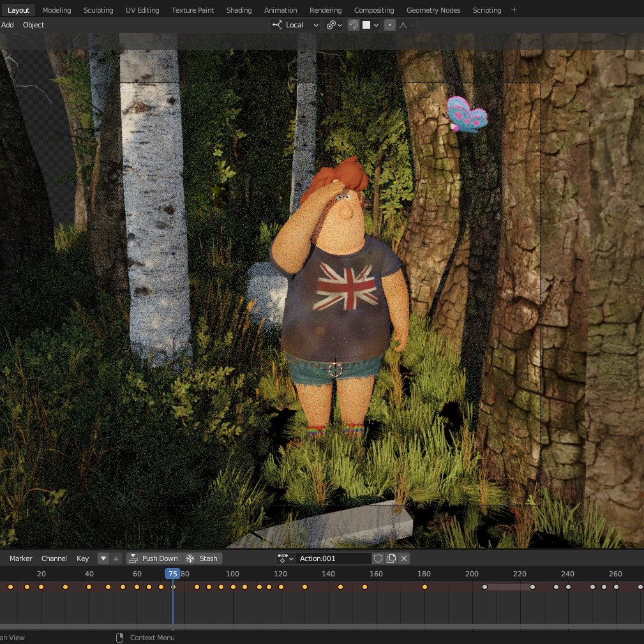Open the Marker menu in timeline
644x644 pixels.
coord(20,558)
